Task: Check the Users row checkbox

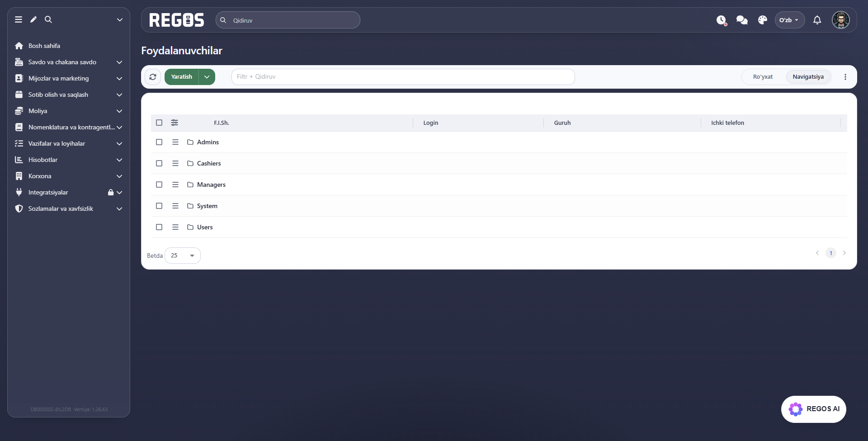Action: (x=159, y=227)
